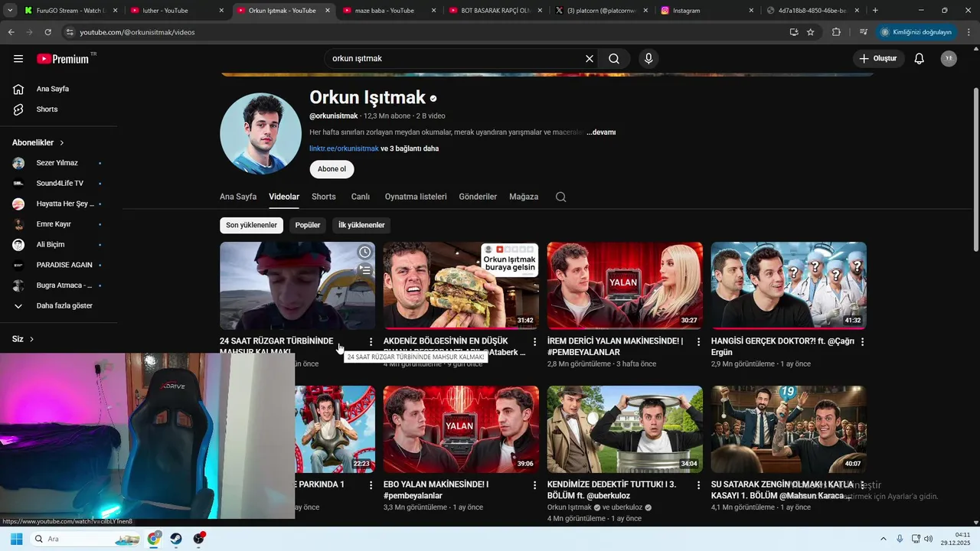Switch to Instagram browser tab
Image resolution: width=980 pixels, height=551 pixels.
point(706,11)
